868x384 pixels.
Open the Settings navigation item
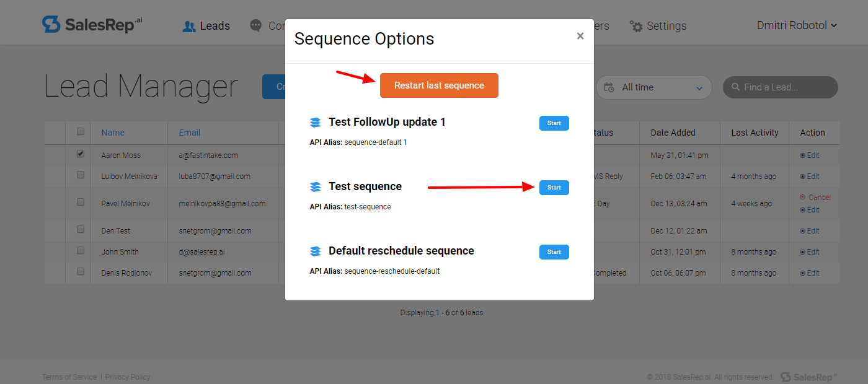(658, 26)
